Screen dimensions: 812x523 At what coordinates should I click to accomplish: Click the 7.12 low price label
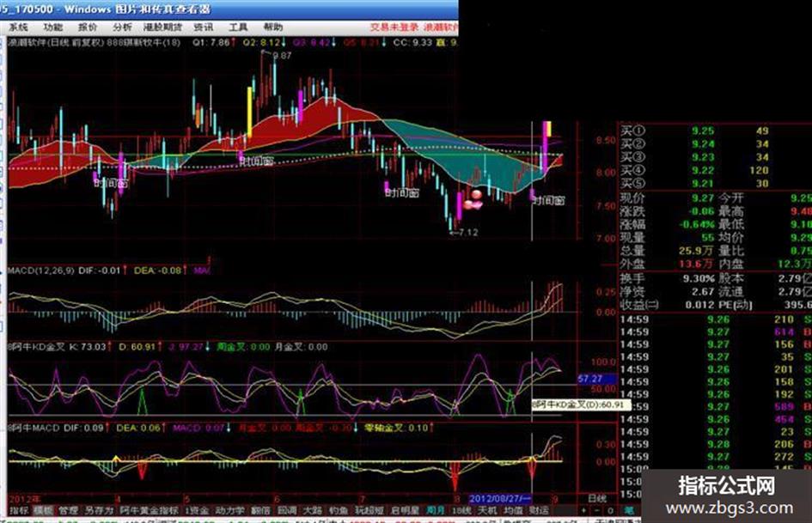point(468,233)
